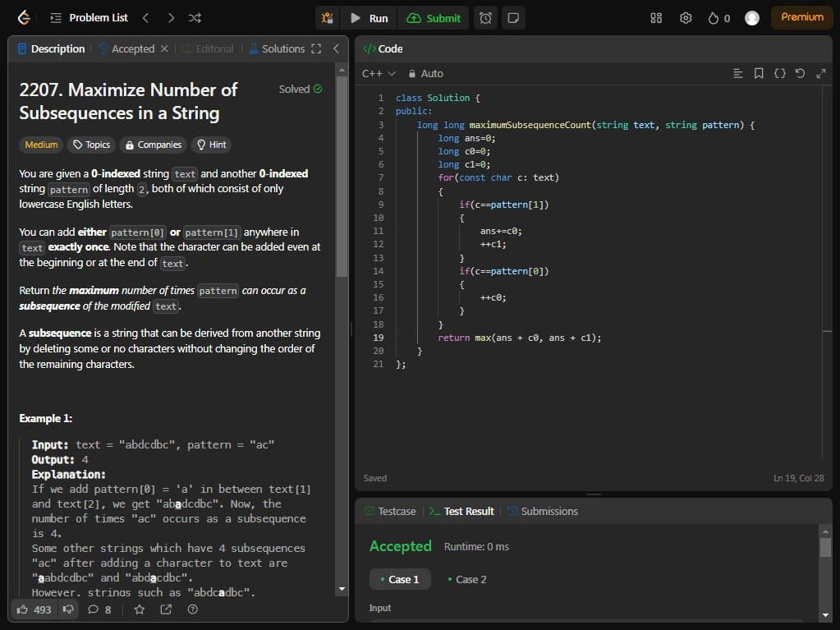
Task: Reset code with the undo arrow icon
Action: 800,73
